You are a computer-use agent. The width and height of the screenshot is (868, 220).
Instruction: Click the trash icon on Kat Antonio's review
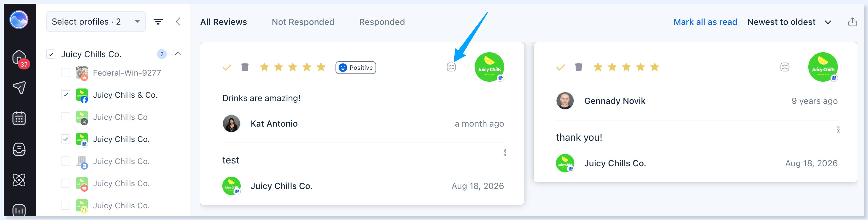click(x=245, y=67)
